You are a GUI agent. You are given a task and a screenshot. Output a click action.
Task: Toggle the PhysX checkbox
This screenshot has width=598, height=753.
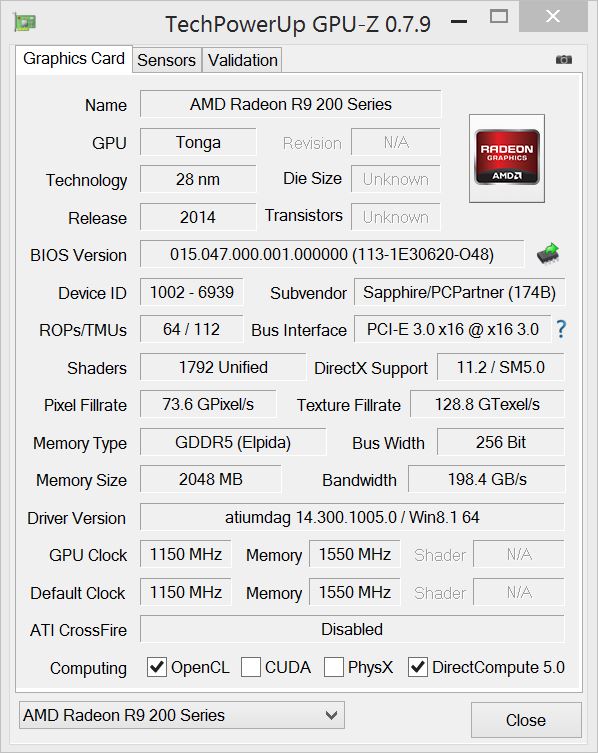(334, 667)
